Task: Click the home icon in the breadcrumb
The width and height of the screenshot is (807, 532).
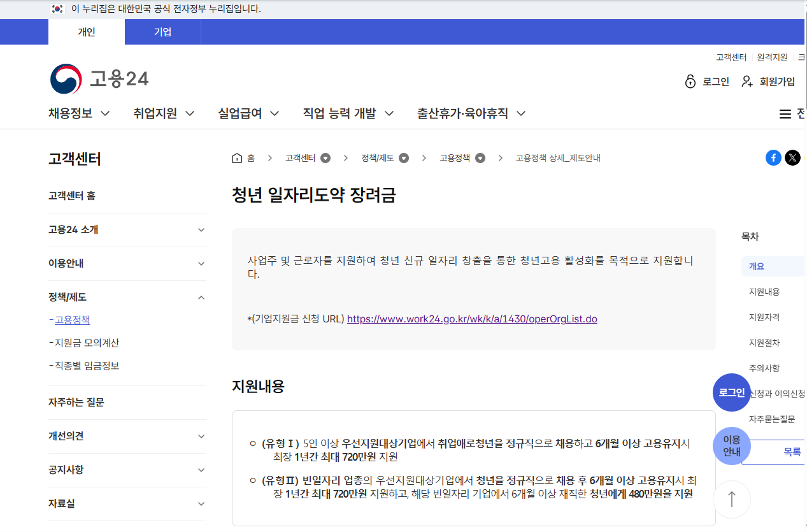Action: [x=236, y=157]
